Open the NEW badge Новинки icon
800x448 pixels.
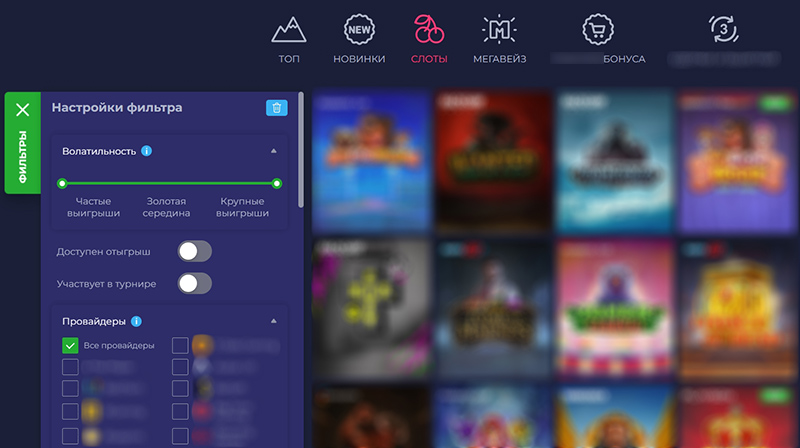(x=359, y=30)
